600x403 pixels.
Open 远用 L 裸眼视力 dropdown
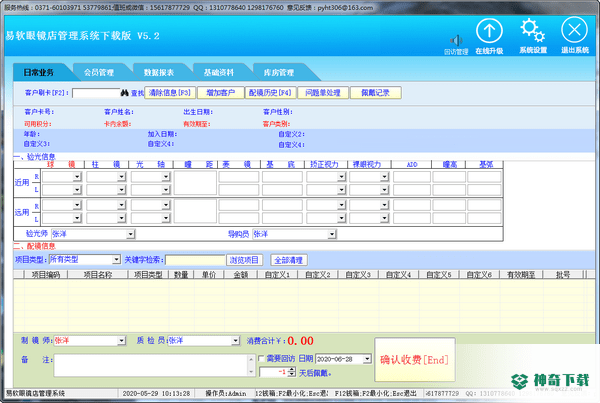pos(384,218)
